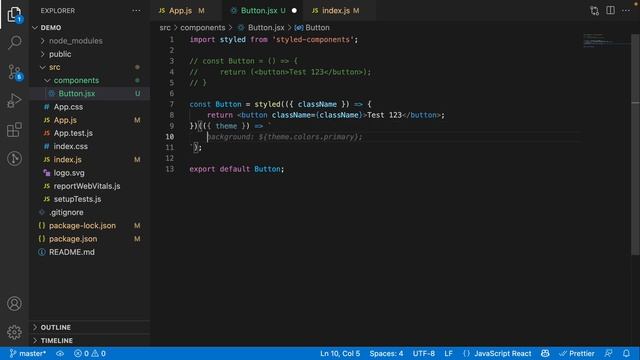Click line number 7 in gutter
The width and height of the screenshot is (640, 360).
[172, 104]
